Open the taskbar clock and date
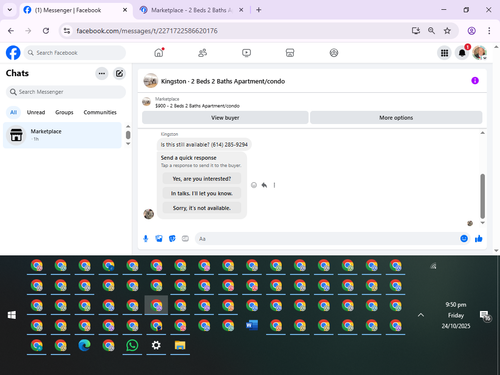Viewport: 500px width, 375px height. pos(456,315)
